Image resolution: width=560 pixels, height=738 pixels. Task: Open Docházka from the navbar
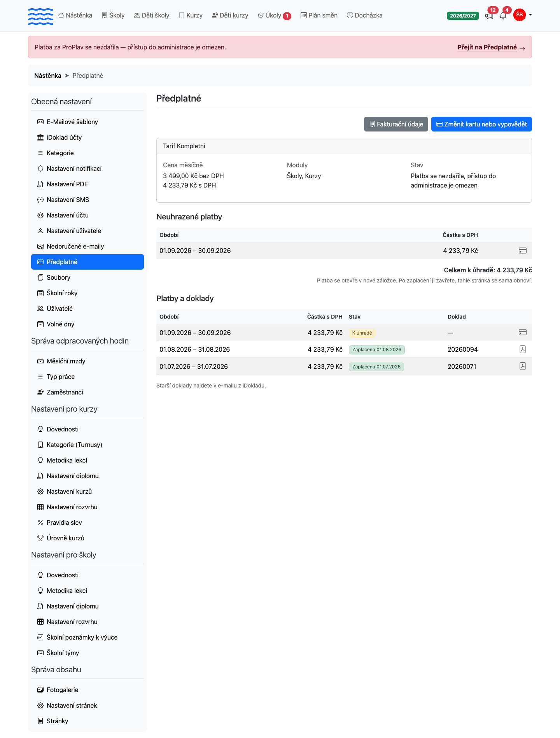(x=365, y=15)
